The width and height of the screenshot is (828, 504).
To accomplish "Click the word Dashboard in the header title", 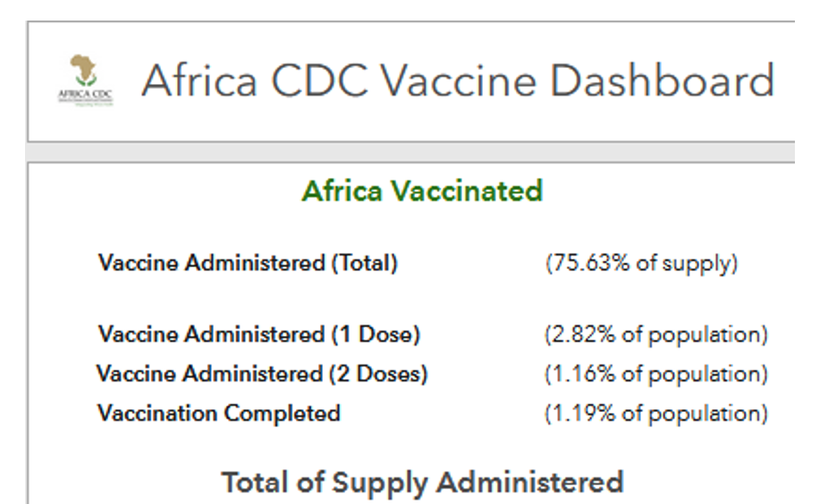I will (661, 80).
